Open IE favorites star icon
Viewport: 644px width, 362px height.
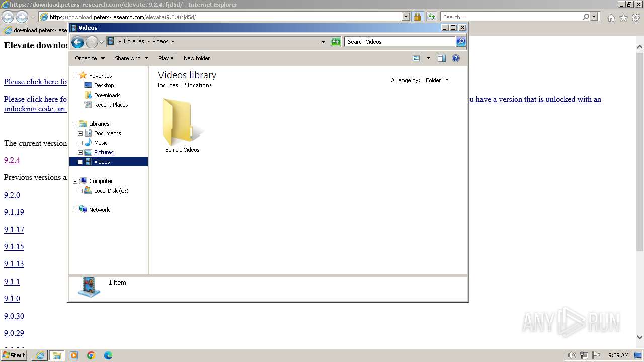click(623, 17)
